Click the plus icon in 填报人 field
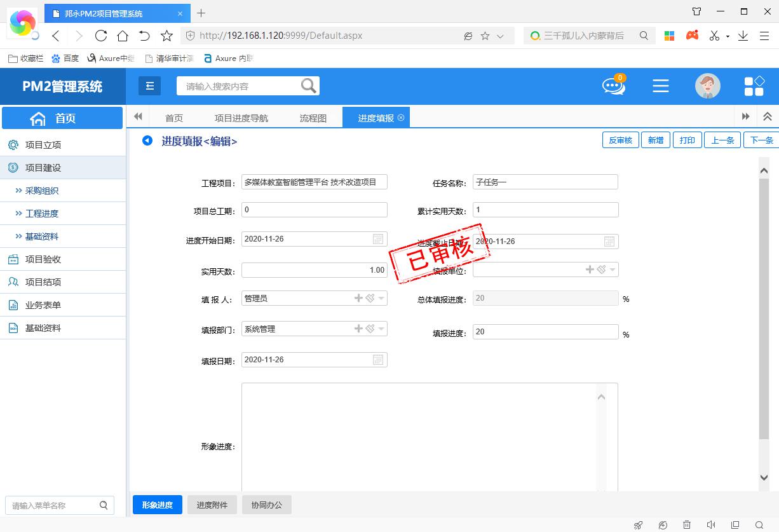Screen dimensions: 779x532 tap(358, 298)
